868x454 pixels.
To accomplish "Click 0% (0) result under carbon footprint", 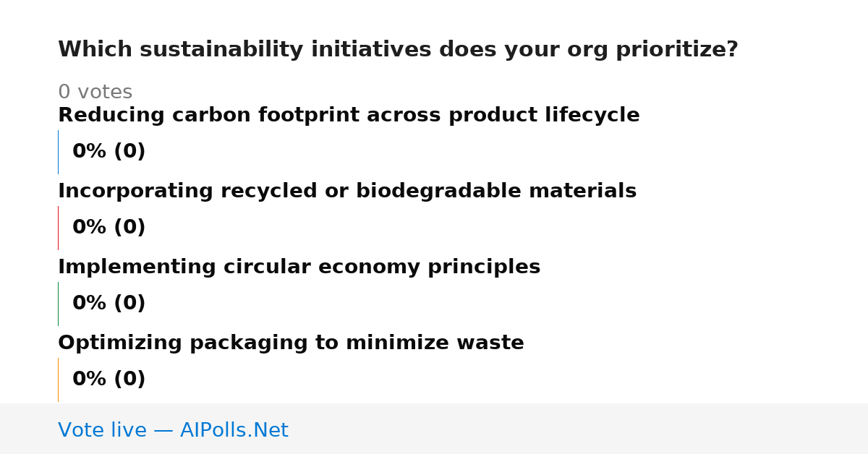I will click(109, 152).
